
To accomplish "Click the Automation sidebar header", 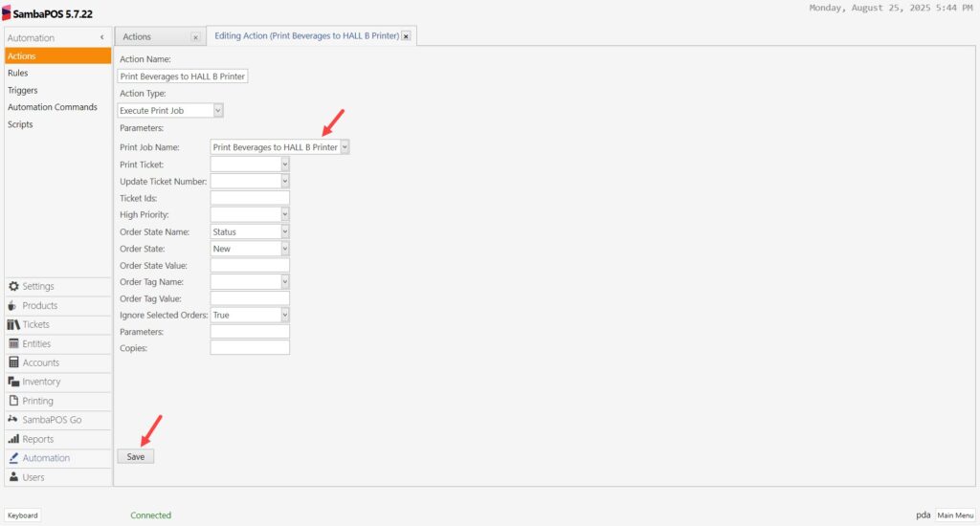I will click(57, 37).
